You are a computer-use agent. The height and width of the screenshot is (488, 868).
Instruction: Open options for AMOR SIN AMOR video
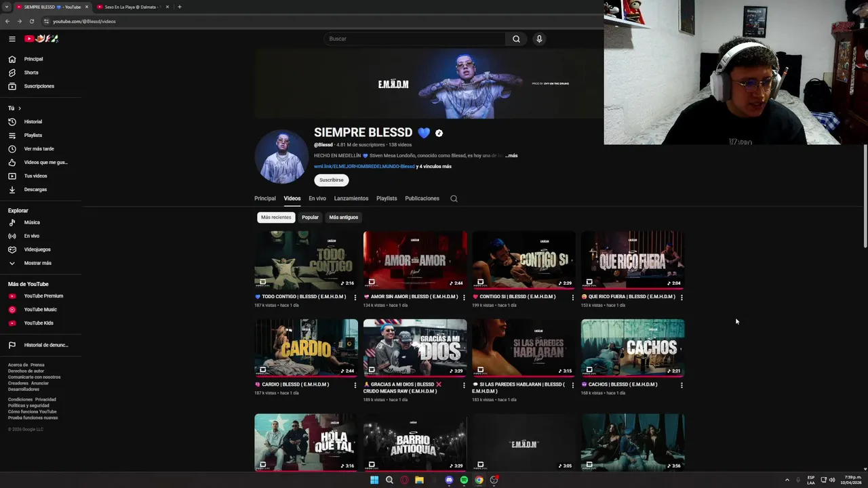[464, 297]
